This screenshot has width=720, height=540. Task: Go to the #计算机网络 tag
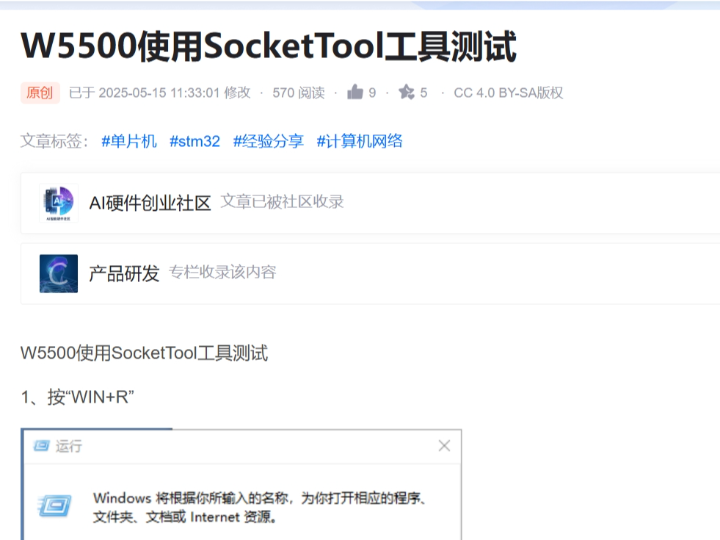pos(359,141)
